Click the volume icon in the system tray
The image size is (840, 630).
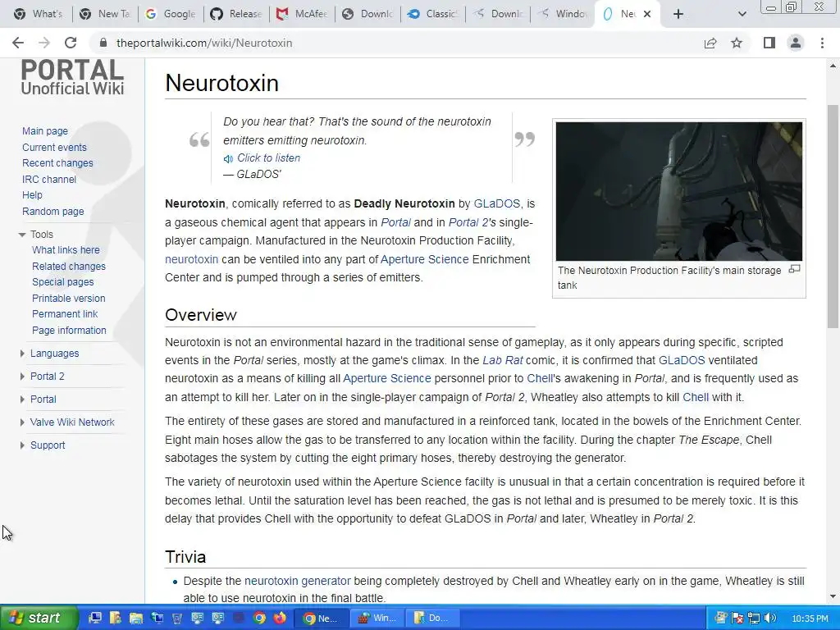[x=770, y=619]
